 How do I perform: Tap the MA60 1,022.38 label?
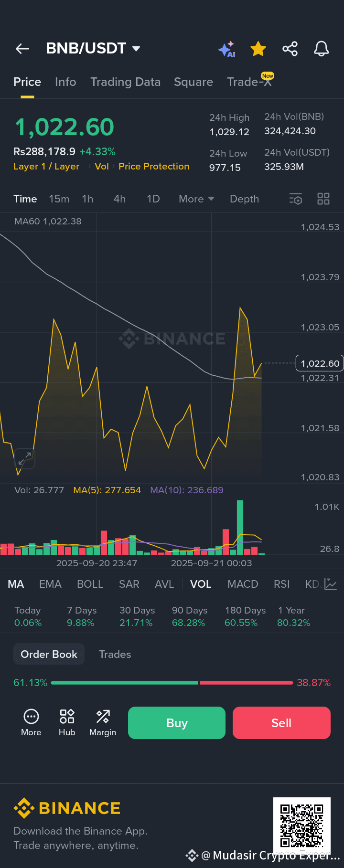tap(48, 221)
